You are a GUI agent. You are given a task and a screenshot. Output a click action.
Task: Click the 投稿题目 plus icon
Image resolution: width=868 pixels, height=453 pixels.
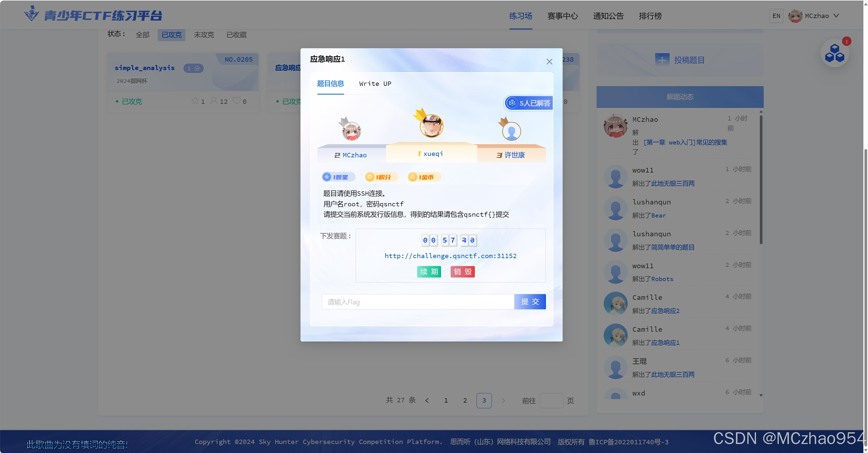click(x=662, y=60)
